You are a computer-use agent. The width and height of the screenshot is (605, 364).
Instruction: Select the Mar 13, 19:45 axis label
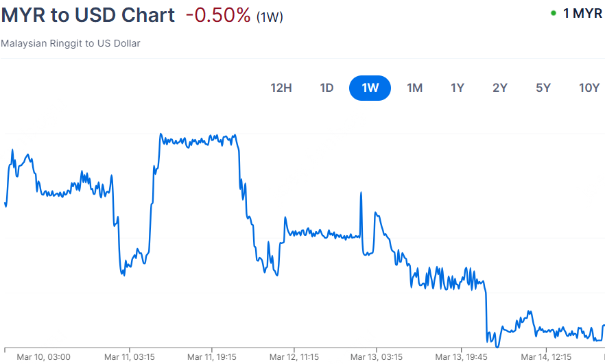pyautogui.click(x=462, y=356)
